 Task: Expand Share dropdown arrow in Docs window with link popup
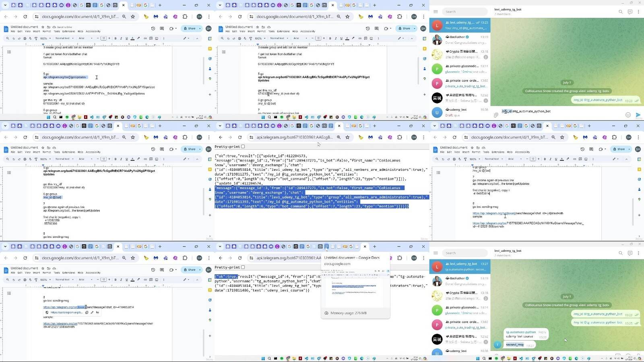[x=200, y=270]
